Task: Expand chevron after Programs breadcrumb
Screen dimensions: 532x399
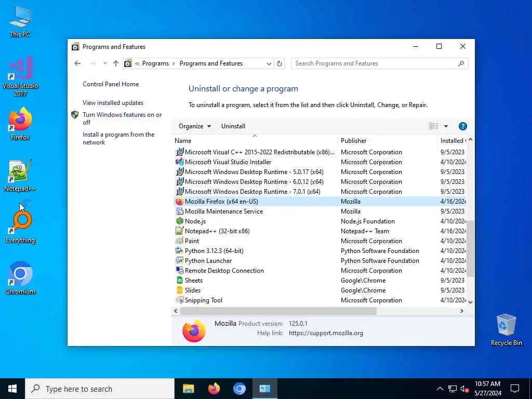Action: [x=174, y=63]
